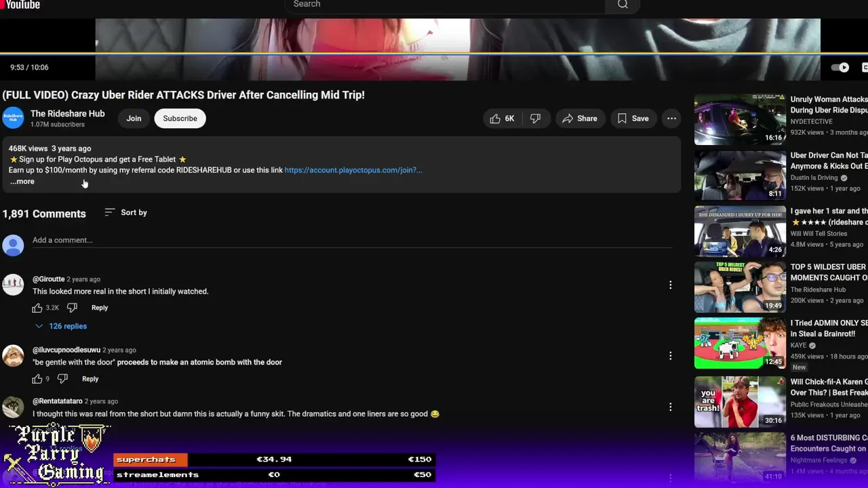
Task: Open @Rentatatataro's profile avatar
Action: [13, 407]
